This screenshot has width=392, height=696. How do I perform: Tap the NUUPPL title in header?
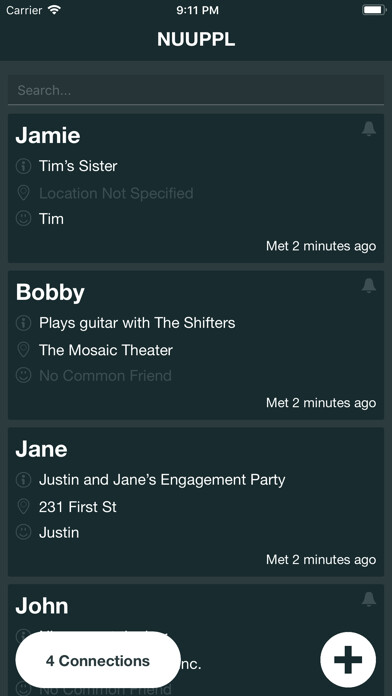pyautogui.click(x=196, y=40)
